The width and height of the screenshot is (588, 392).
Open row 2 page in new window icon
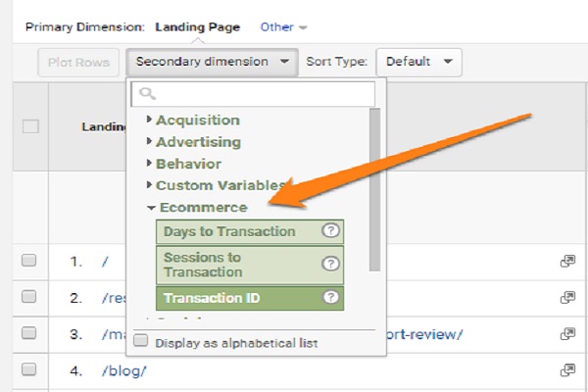[x=567, y=298]
